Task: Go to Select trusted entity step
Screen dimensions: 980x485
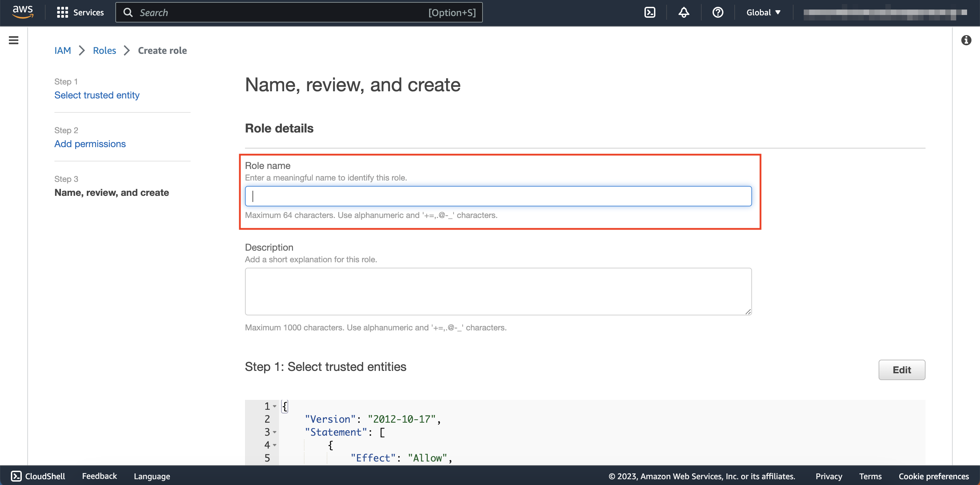Action: pyautogui.click(x=97, y=95)
